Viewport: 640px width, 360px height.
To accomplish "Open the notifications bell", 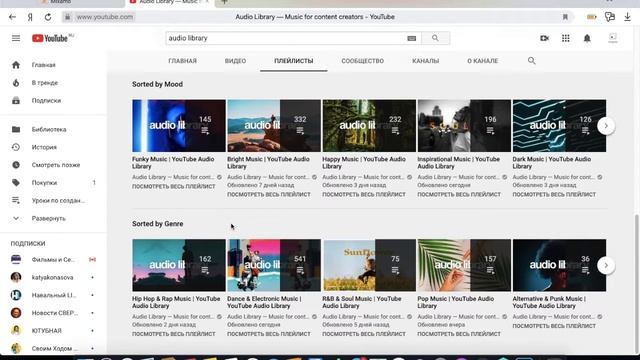I will (x=587, y=38).
